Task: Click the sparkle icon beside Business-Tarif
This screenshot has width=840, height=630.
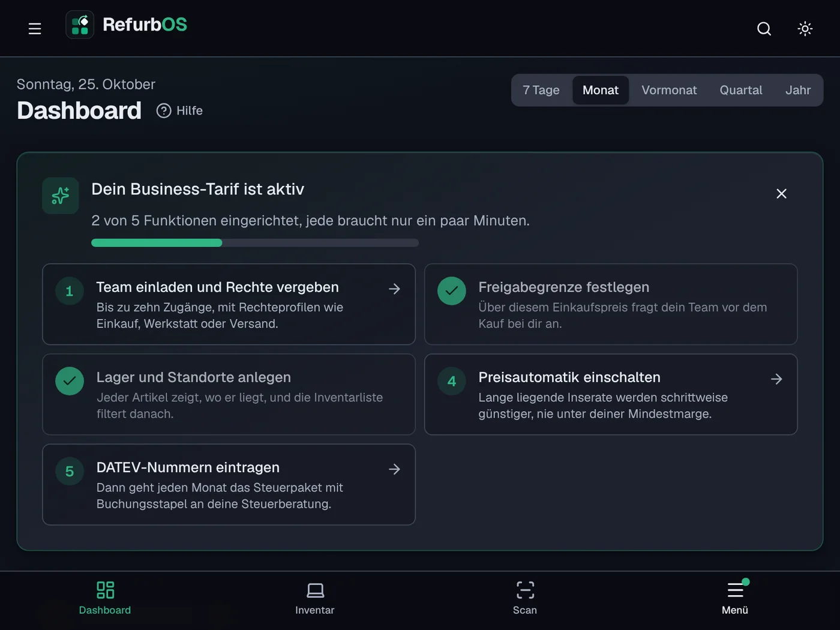Action: coord(61,196)
